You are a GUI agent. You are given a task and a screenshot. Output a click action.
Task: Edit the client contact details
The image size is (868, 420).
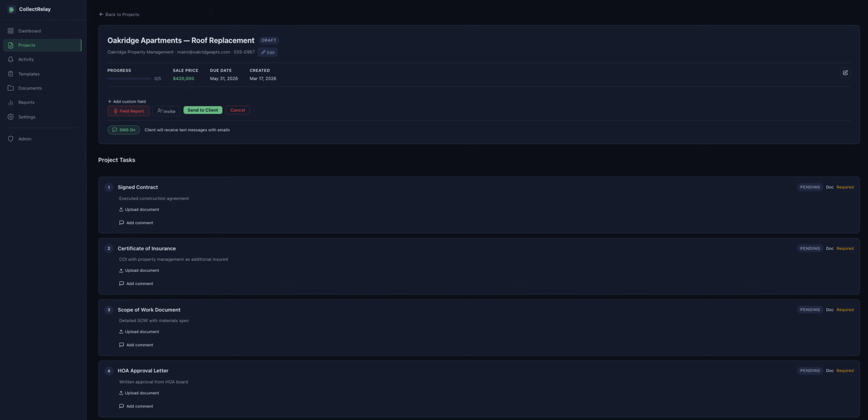point(268,52)
